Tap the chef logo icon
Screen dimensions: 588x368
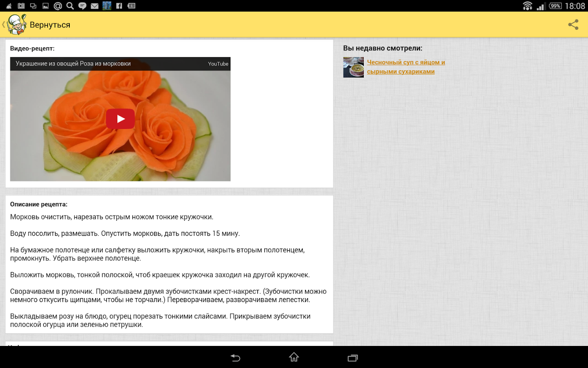click(x=17, y=25)
